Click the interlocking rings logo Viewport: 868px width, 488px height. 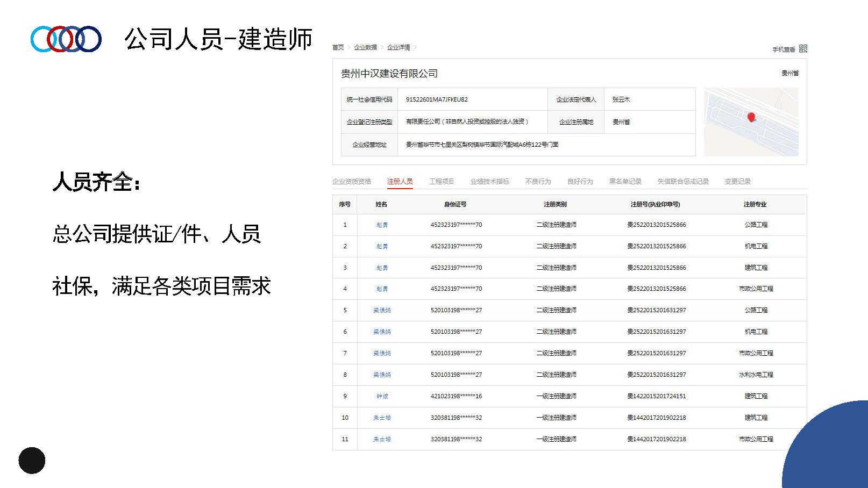click(66, 39)
